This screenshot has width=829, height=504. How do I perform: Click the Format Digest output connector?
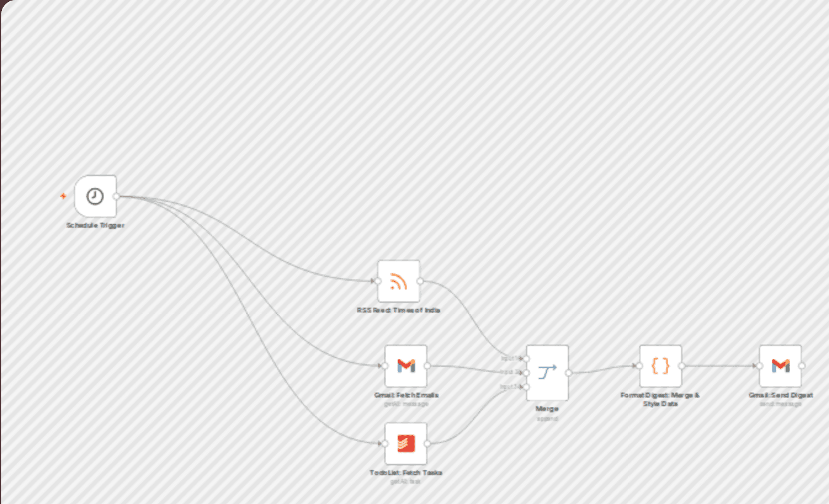(x=681, y=366)
